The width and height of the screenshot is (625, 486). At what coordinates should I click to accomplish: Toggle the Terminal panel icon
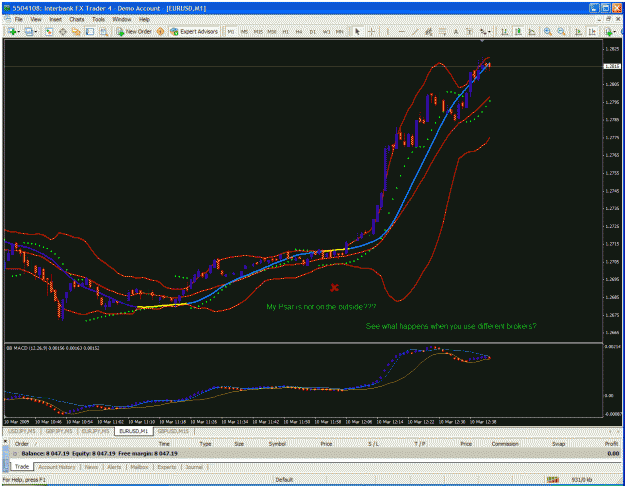point(90,31)
